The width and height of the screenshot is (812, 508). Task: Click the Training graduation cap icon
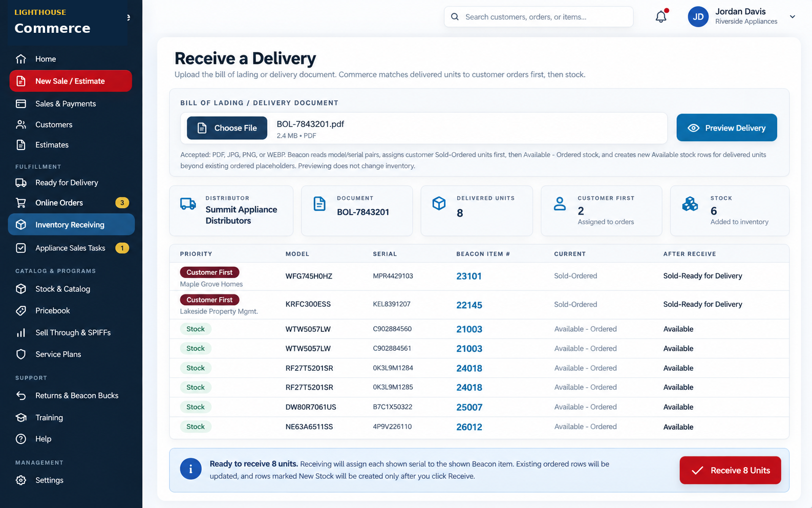coord(21,418)
